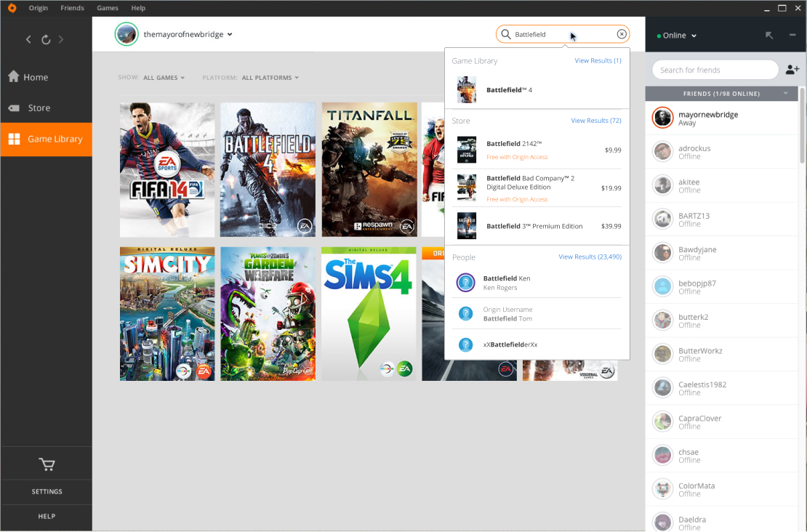Click the Search for friends field
The height and width of the screenshot is (532, 807).
pyautogui.click(x=715, y=70)
